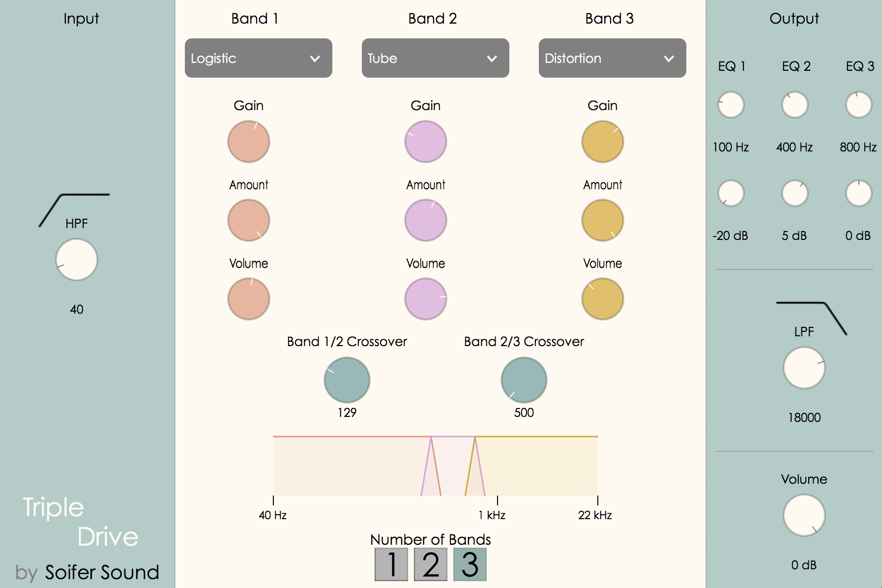Click the Band 2 Amount knob

pos(426,220)
